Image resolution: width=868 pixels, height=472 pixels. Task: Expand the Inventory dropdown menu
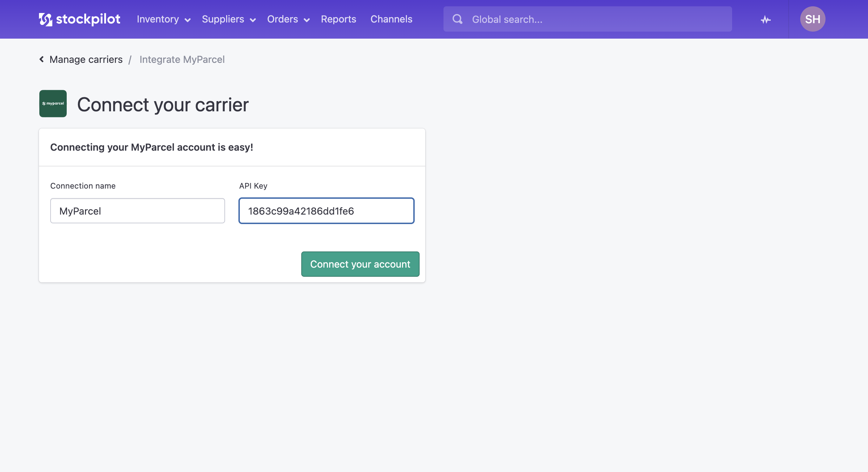click(x=164, y=19)
